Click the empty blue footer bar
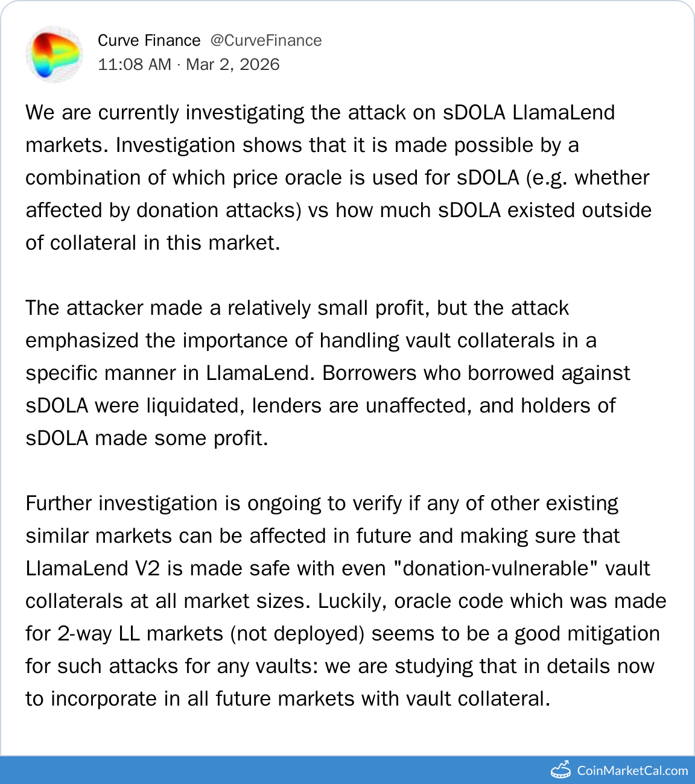The height and width of the screenshot is (784, 695). pyautogui.click(x=271, y=770)
